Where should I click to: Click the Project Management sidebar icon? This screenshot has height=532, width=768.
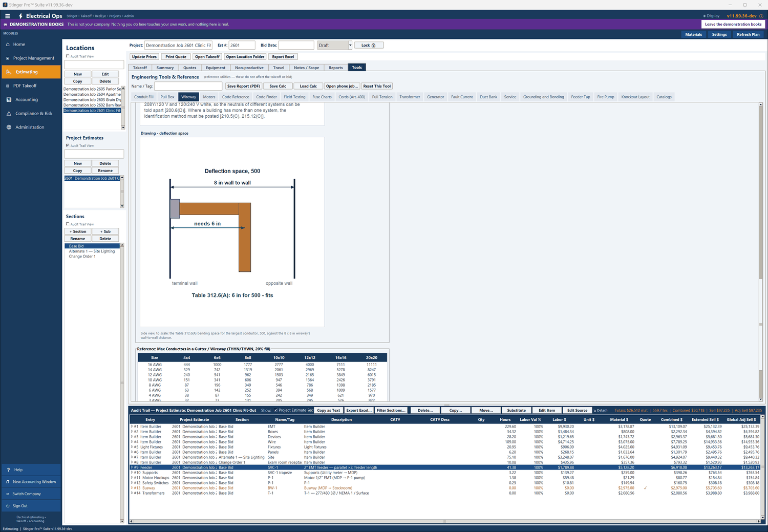(x=8, y=58)
